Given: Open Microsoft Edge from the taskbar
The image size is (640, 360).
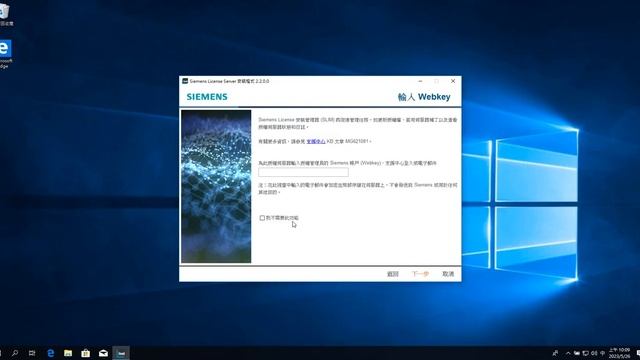Looking at the screenshot, I should click(51, 353).
